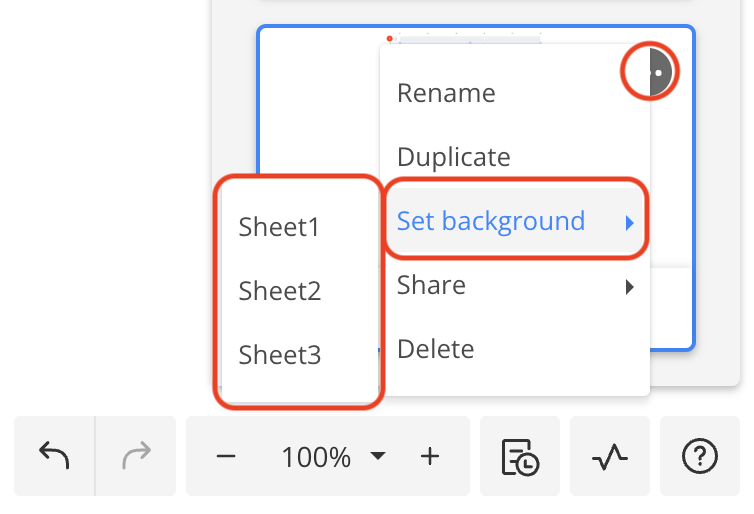
Task: Choose Sheet2 from the submenu
Action: point(279,291)
